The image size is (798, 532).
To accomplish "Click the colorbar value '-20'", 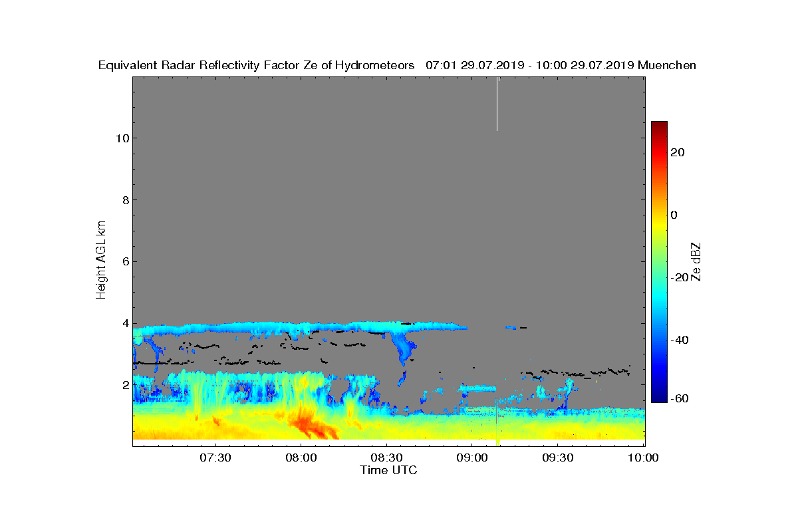I will pyautogui.click(x=679, y=278).
